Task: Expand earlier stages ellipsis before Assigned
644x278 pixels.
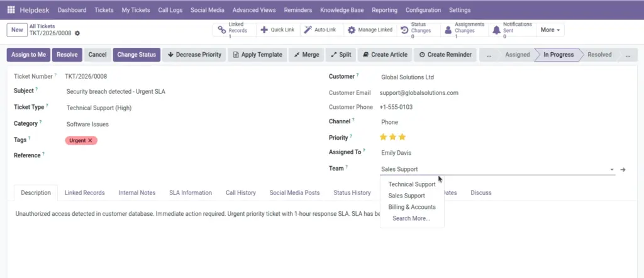Action: point(489,55)
